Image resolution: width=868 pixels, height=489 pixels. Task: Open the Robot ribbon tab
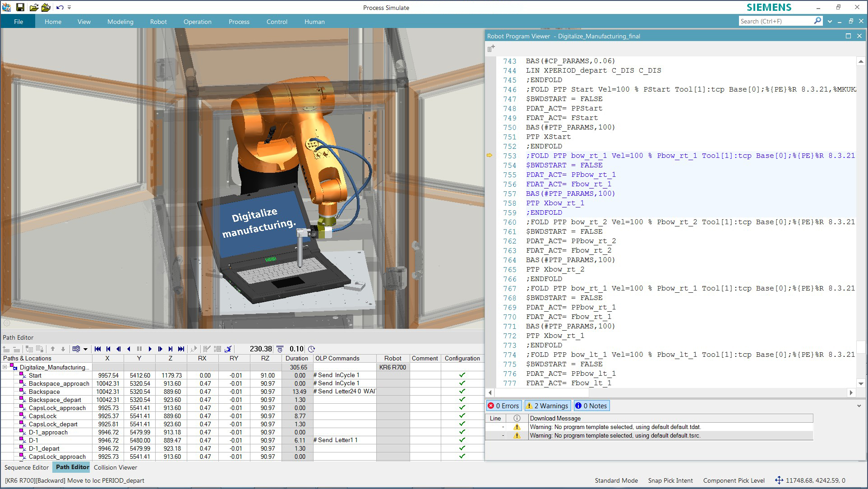tap(158, 21)
